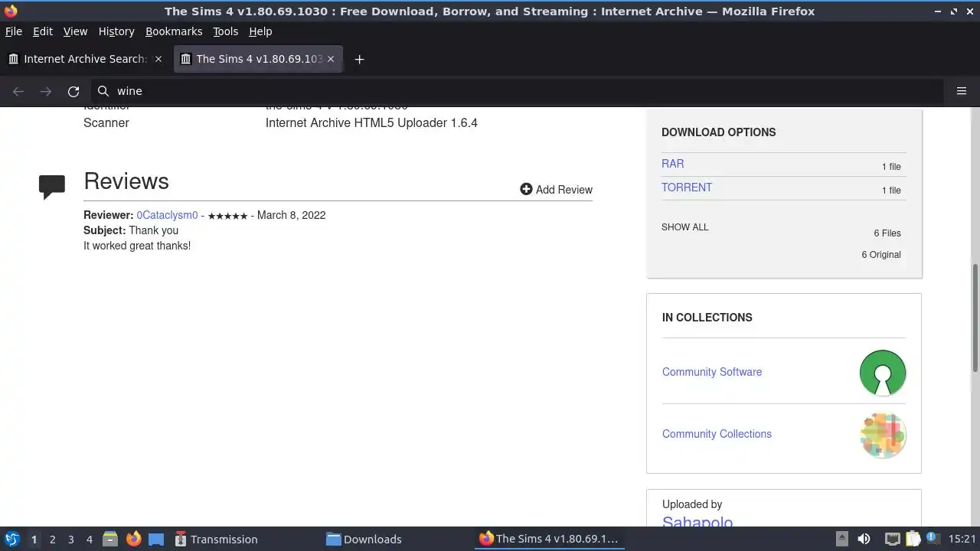Click the show desktop icon in taskbar
Screen dimensions: 980x551
[156, 539]
